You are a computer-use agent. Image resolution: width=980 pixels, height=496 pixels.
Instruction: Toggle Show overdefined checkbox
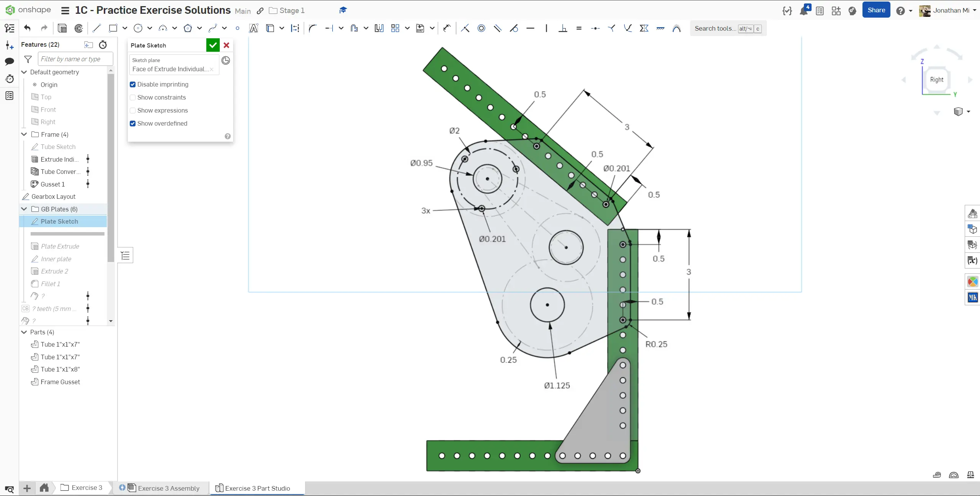133,123
